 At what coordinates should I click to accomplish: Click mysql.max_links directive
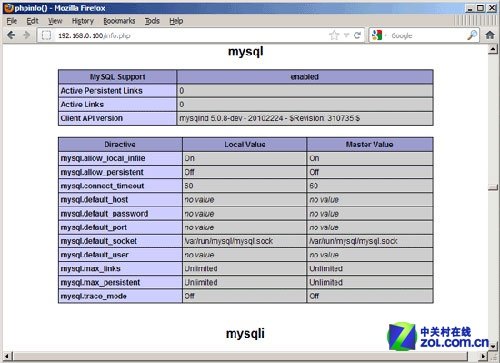click(90, 269)
